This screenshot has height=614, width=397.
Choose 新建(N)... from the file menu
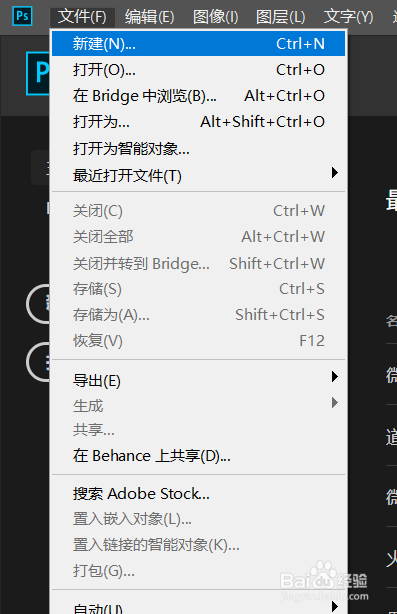point(198,43)
